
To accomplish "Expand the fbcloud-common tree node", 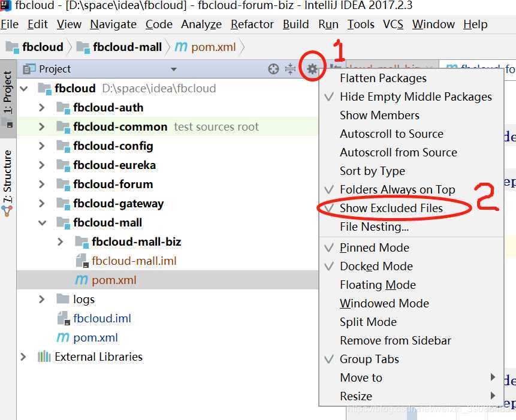I will pyautogui.click(x=41, y=126).
